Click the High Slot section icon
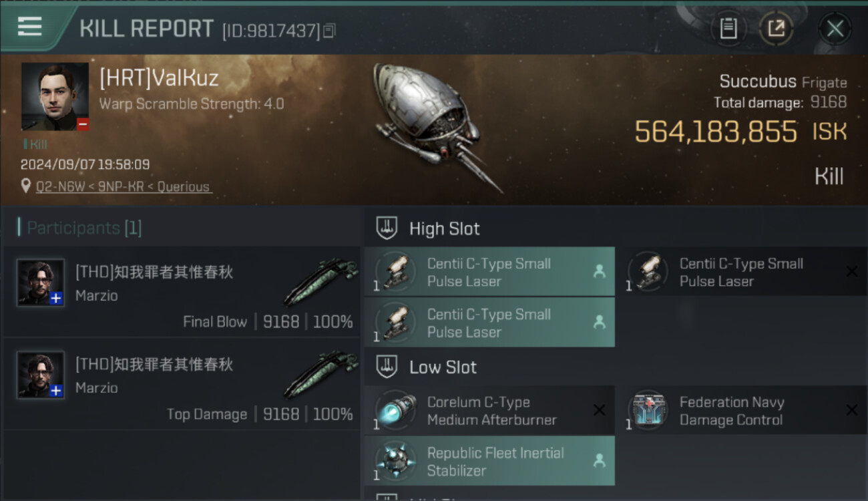Screen dimensions: 868x501 tap(387, 228)
